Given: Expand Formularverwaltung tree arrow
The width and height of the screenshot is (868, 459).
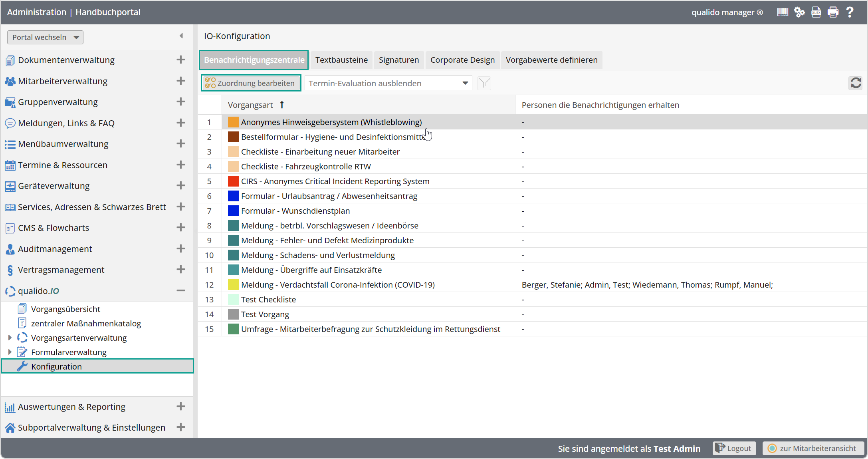Looking at the screenshot, I should pyautogui.click(x=10, y=352).
